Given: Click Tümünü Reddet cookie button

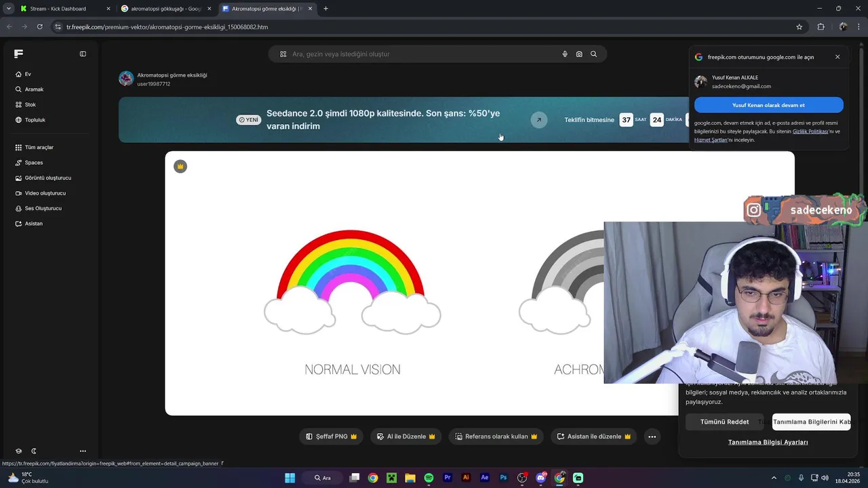Looking at the screenshot, I should click(x=724, y=422).
